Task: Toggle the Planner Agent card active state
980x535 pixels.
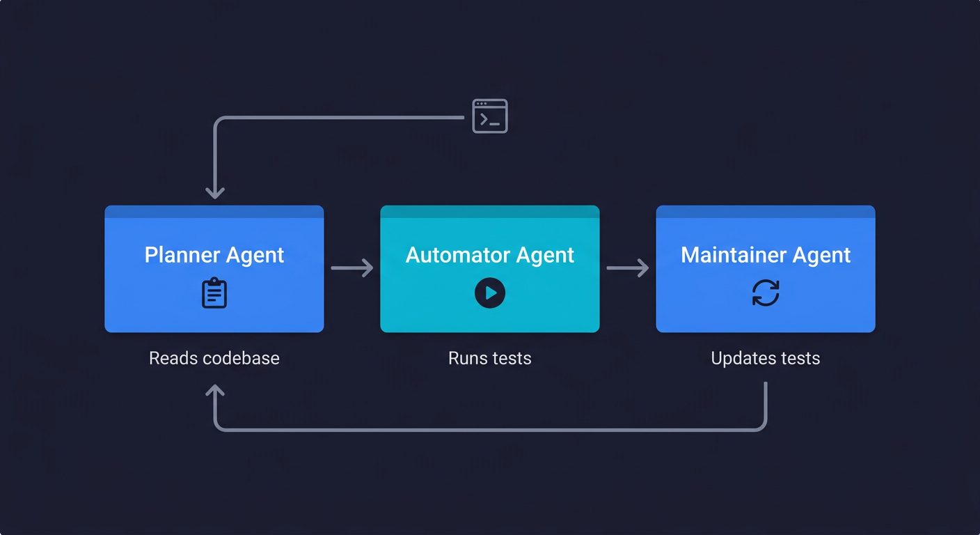Action: point(214,269)
